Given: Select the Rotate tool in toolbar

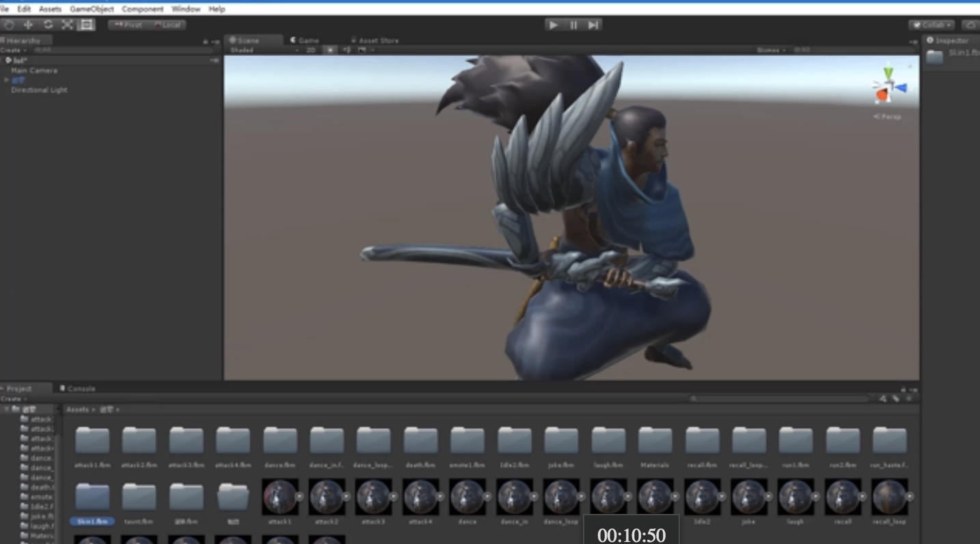Looking at the screenshot, I should click(48, 25).
